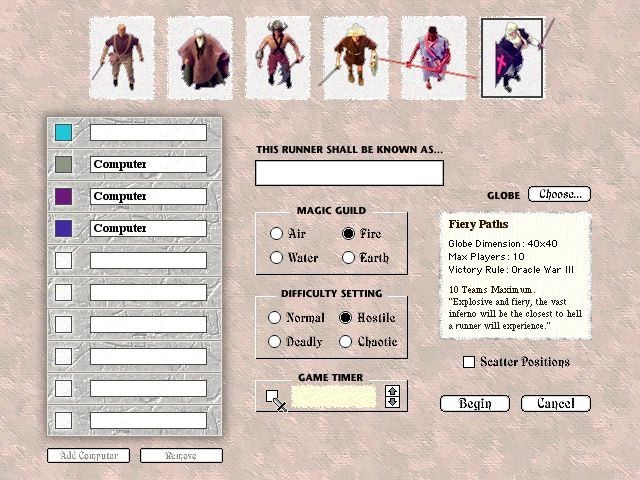Image resolution: width=640 pixels, height=480 pixels.
Task: Select the yellow-armored runner with shield
Action: (x=355, y=56)
